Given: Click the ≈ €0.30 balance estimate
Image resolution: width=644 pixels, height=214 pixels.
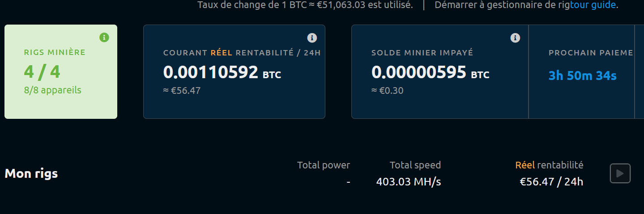Looking at the screenshot, I should [x=388, y=91].
